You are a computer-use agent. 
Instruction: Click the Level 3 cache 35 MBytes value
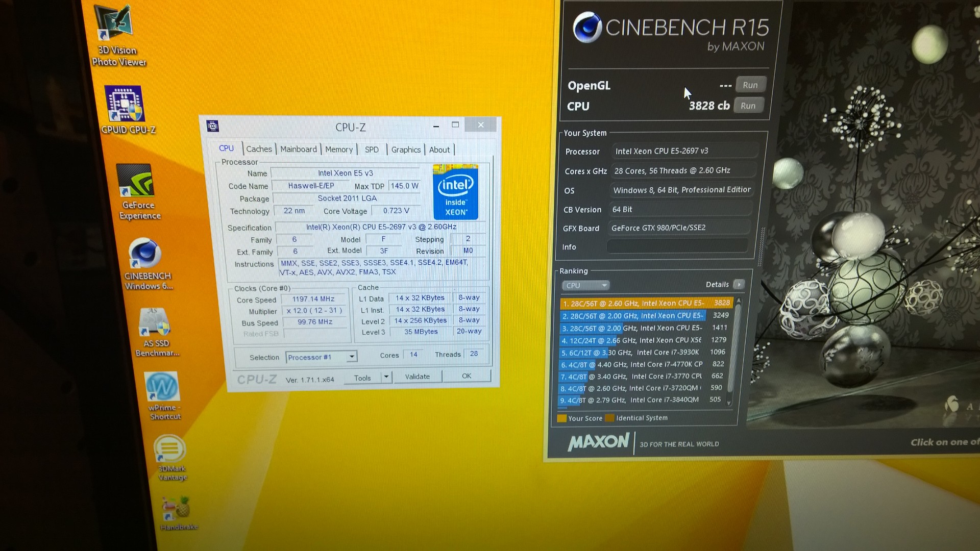point(421,332)
